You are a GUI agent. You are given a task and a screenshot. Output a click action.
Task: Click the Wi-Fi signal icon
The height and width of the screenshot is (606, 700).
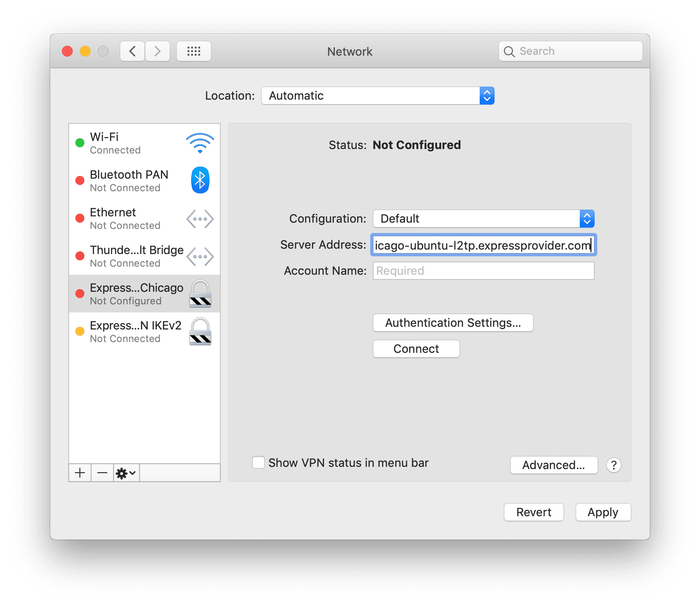[x=200, y=143]
